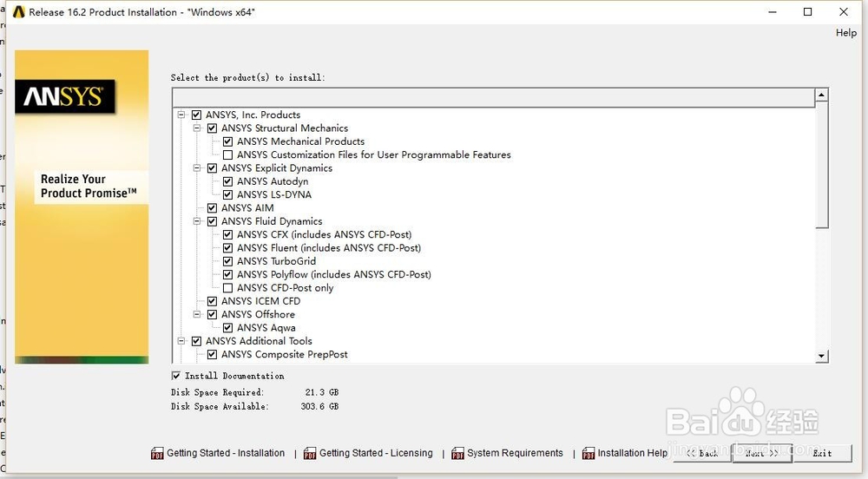Select the ANSYS Aqwa row label
The width and height of the screenshot is (868, 479).
[x=266, y=328]
